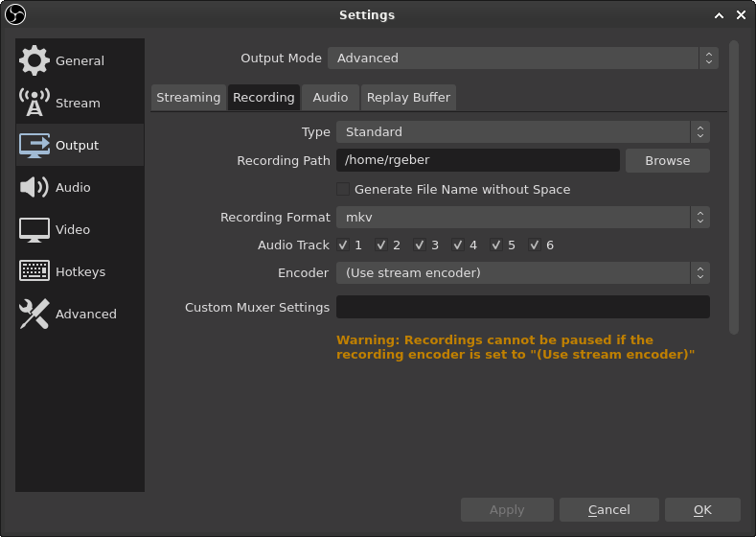Open Audio settings speaker icon
The width and height of the screenshot is (756, 537).
pyautogui.click(x=34, y=187)
